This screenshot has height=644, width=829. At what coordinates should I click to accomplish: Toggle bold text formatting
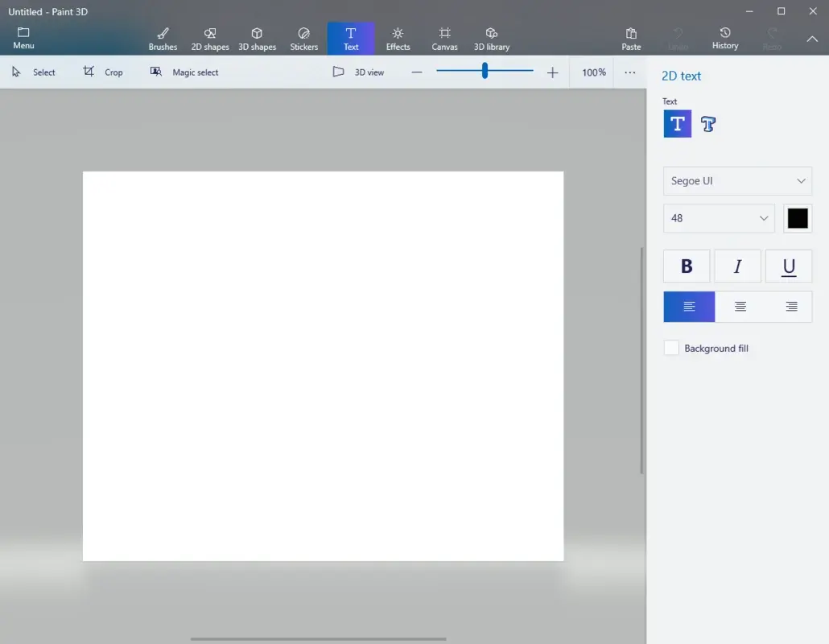click(687, 266)
